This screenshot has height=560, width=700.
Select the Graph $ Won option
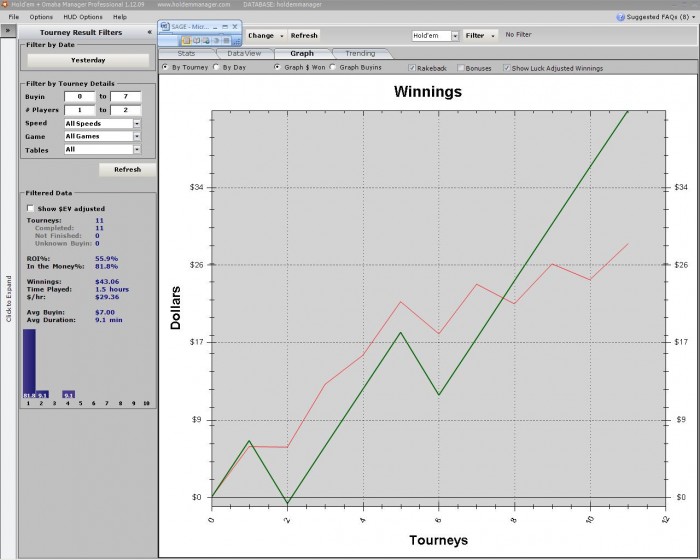coord(278,67)
